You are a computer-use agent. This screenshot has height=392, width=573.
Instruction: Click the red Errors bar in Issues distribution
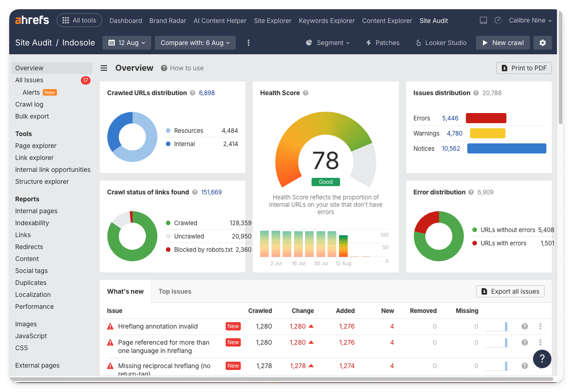[486, 118]
